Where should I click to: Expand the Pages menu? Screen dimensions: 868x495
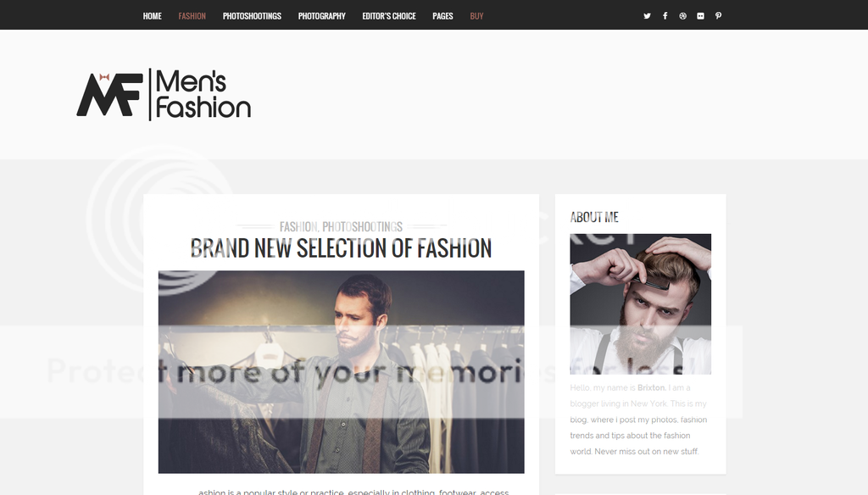pyautogui.click(x=442, y=16)
